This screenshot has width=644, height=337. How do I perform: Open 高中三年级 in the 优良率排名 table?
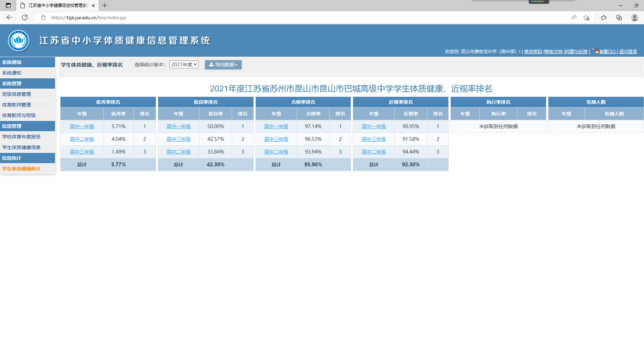(178, 139)
